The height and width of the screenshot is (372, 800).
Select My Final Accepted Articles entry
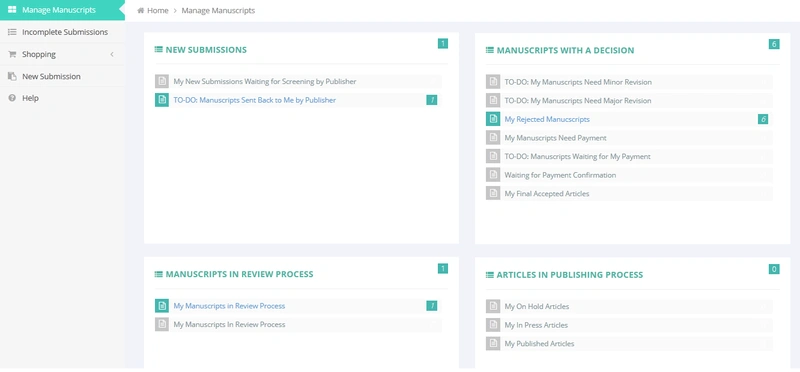[x=547, y=193]
